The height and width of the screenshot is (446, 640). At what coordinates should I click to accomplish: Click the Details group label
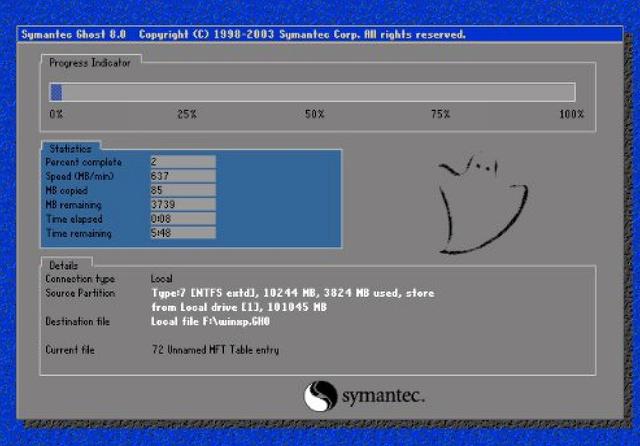point(62,264)
